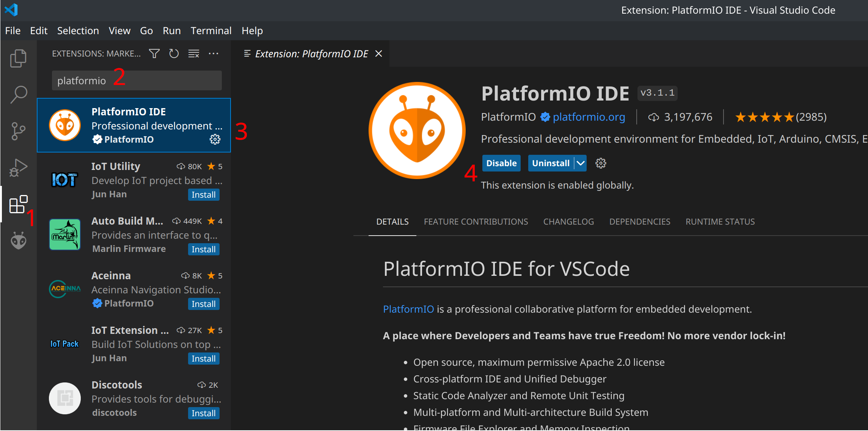Screen dimensions: 868x431
Task: Click the 'Marlin Firmware' publisher name
Action: click(129, 249)
